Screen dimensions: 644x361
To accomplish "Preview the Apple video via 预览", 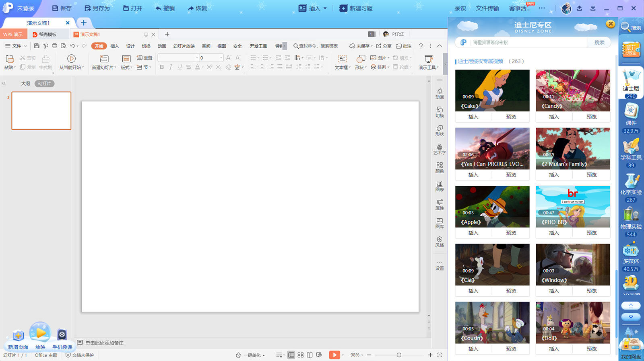I will tap(511, 233).
